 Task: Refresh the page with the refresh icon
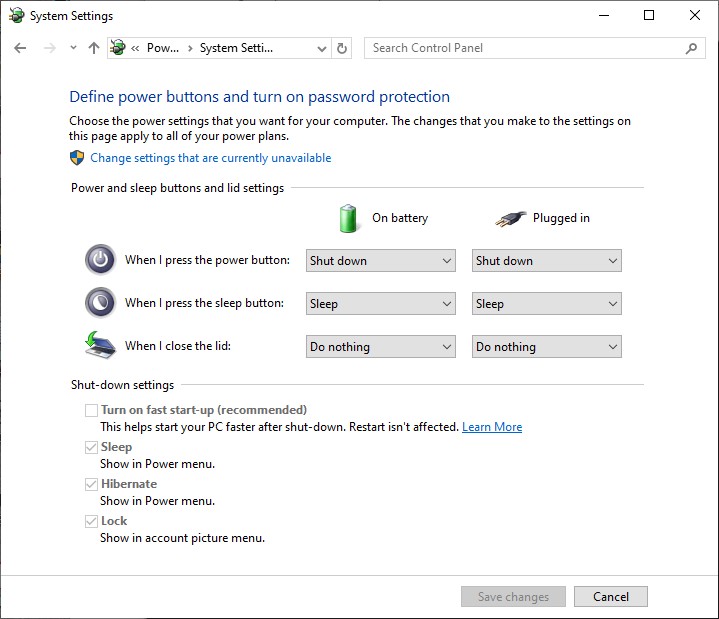click(342, 48)
